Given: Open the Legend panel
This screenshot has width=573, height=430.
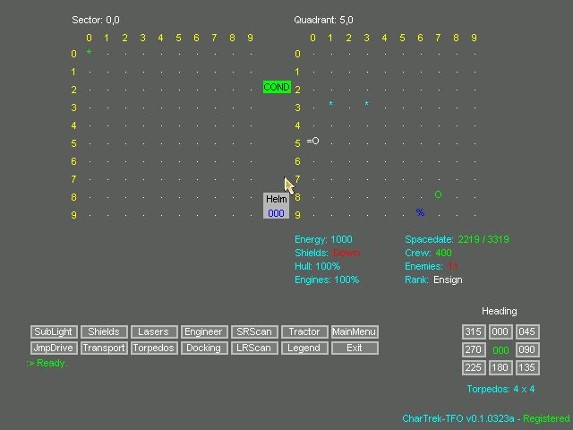Looking at the screenshot, I should point(304,348).
